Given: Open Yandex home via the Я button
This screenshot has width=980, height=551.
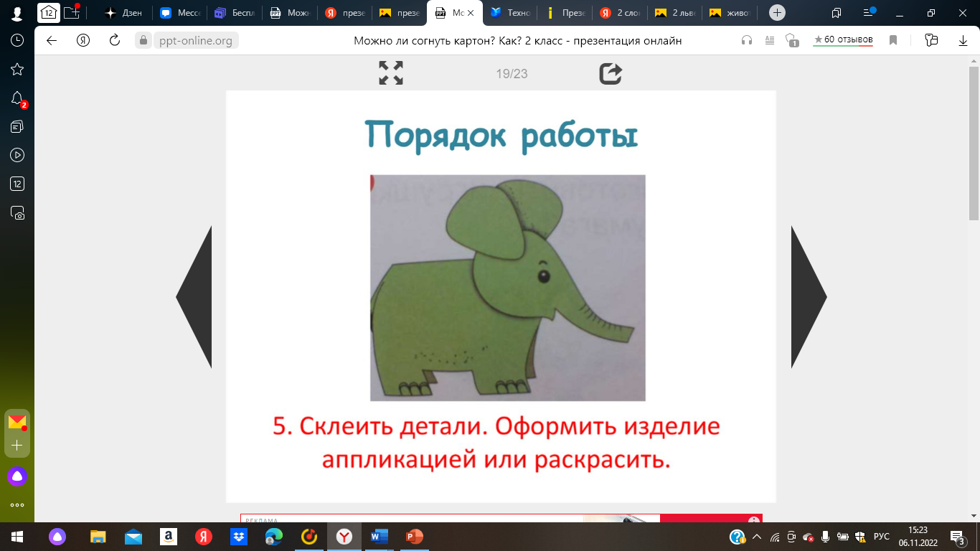Looking at the screenshot, I should click(x=83, y=40).
